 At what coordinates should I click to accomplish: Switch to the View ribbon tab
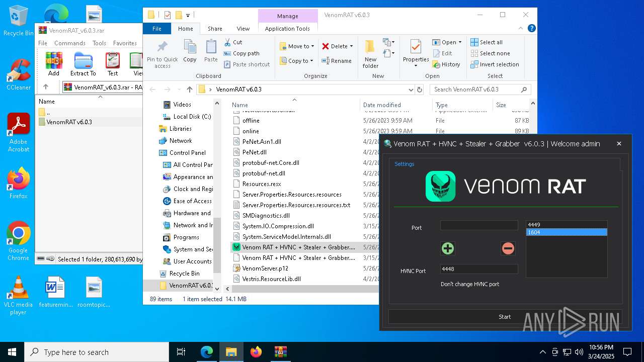point(243,29)
